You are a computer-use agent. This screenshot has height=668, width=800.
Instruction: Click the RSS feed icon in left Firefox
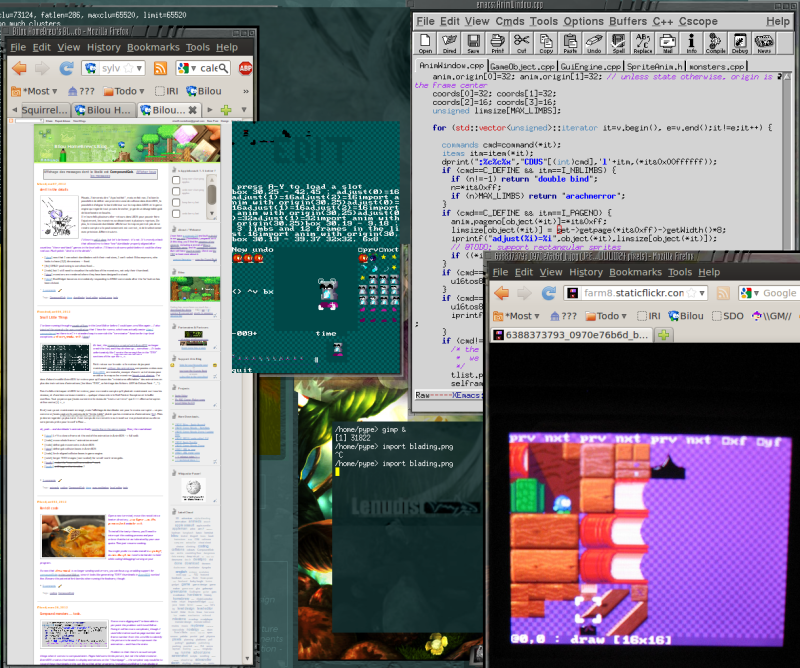coord(160,68)
